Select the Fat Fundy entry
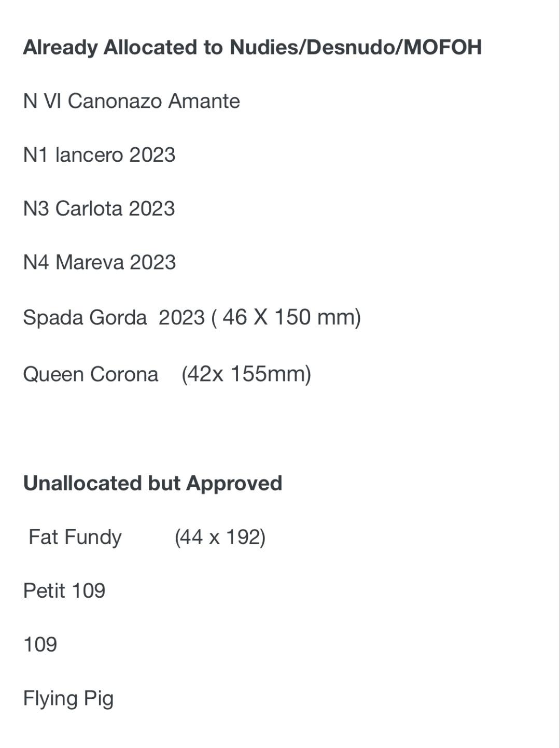Screen dimensions: 560x748 (75, 538)
